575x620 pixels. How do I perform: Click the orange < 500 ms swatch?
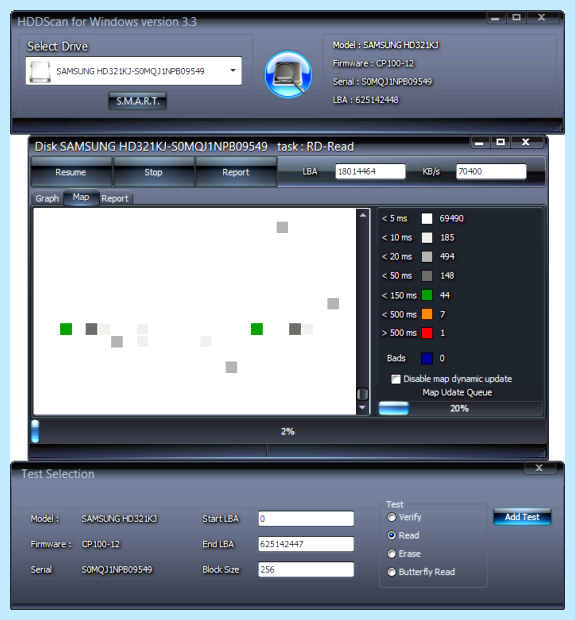427,314
